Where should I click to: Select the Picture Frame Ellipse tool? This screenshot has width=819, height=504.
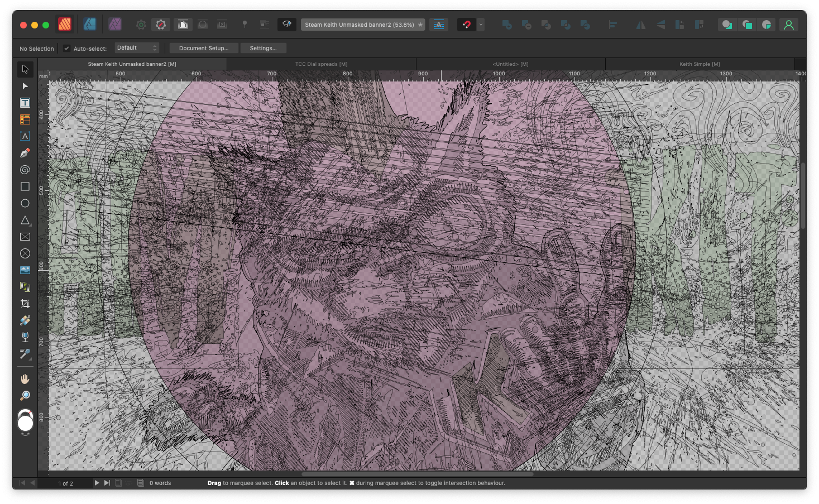pyautogui.click(x=25, y=253)
